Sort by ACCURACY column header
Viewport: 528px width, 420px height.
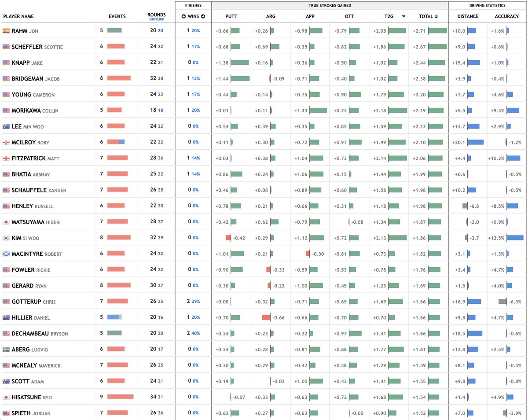[506, 17]
